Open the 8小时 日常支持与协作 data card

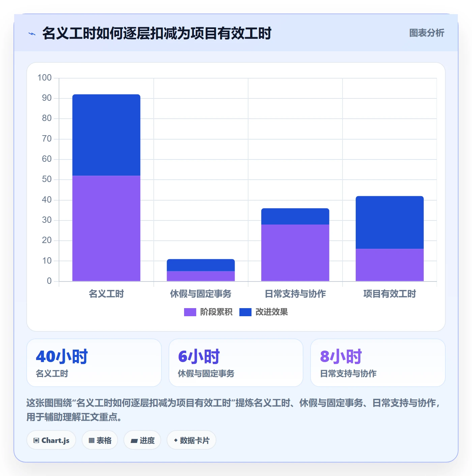(378, 363)
